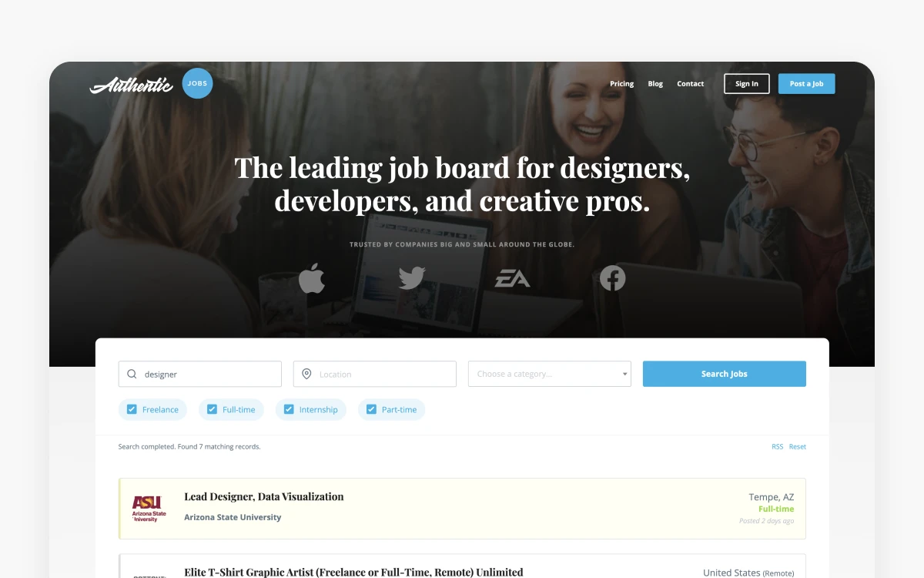This screenshot has width=924, height=578.
Task: Toggle the Full-time filter checkbox
Action: click(x=212, y=409)
